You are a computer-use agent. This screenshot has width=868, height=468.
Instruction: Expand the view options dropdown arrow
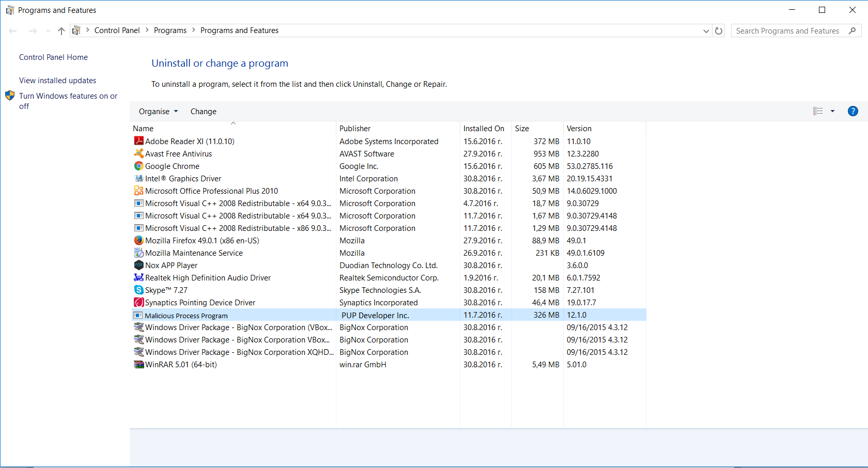(832, 111)
